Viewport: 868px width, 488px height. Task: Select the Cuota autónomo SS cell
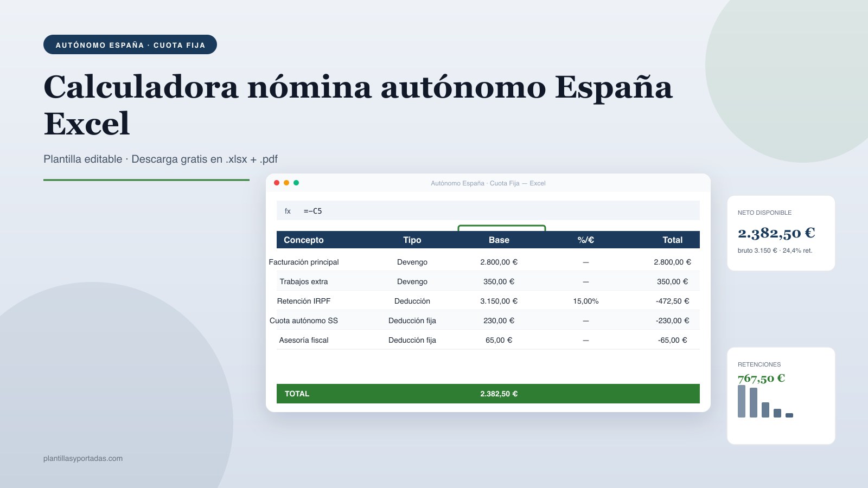[304, 320]
